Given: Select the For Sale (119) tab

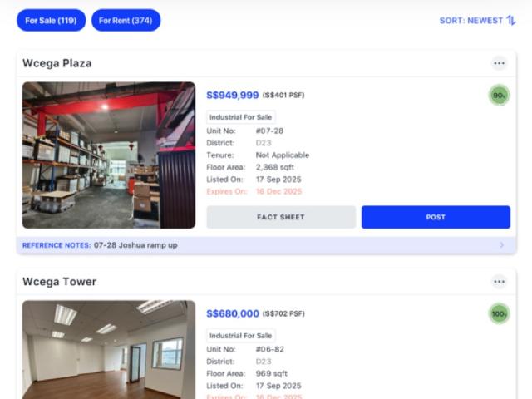Looking at the screenshot, I should [51, 20].
